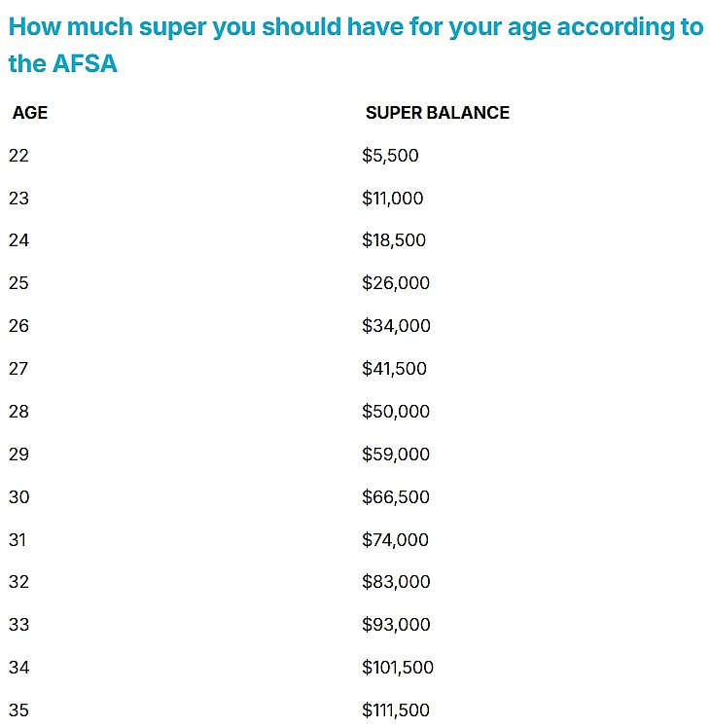The height and width of the screenshot is (728, 710).
Task: Click the $50,000 balance value
Action: coord(396,412)
